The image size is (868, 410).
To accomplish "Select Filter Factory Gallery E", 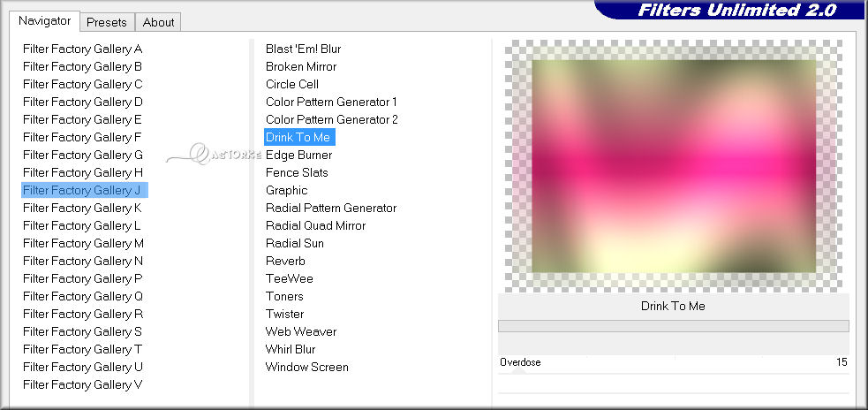I will (82, 119).
